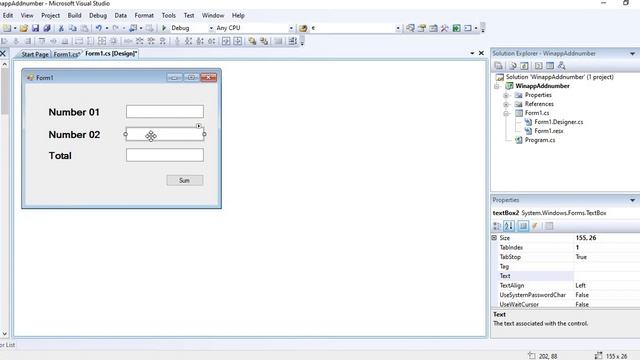Select the Number 02 label on the form
640x360 pixels.
click(x=74, y=135)
